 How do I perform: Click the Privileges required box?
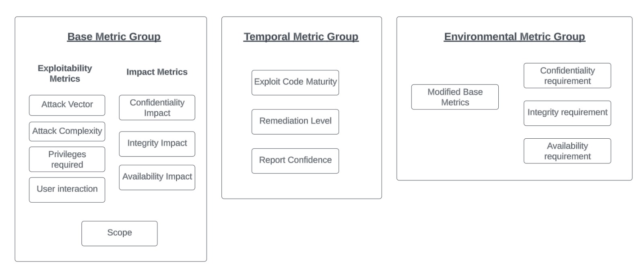coord(67,159)
